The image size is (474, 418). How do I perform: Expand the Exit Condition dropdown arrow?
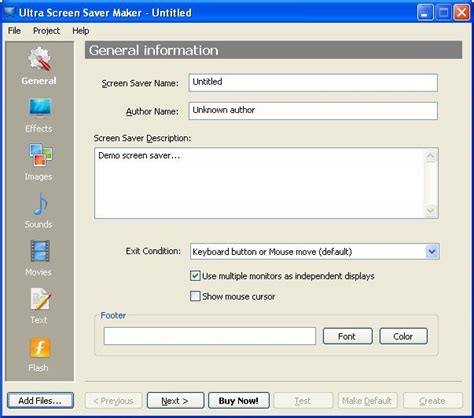pos(432,252)
